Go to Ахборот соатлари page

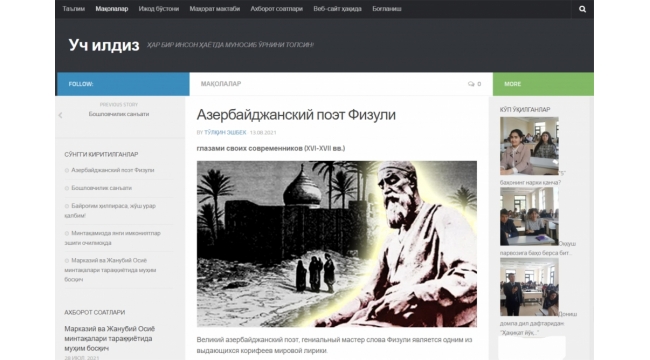tap(276, 9)
